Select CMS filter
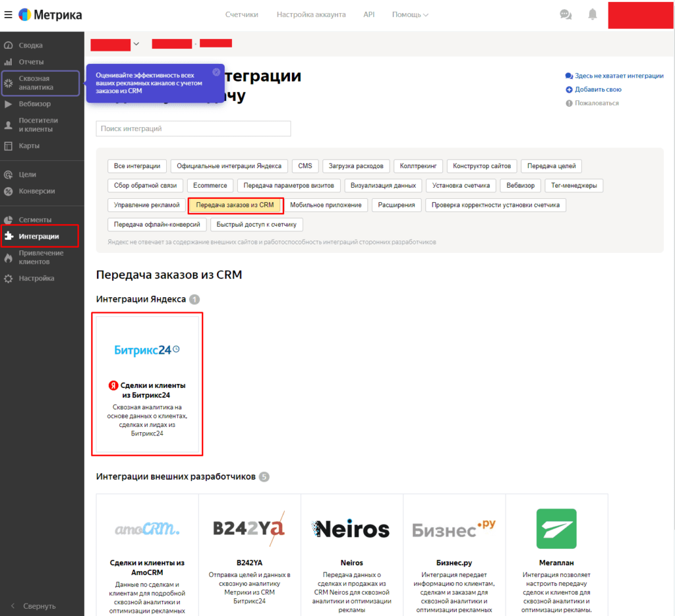 [x=305, y=166]
